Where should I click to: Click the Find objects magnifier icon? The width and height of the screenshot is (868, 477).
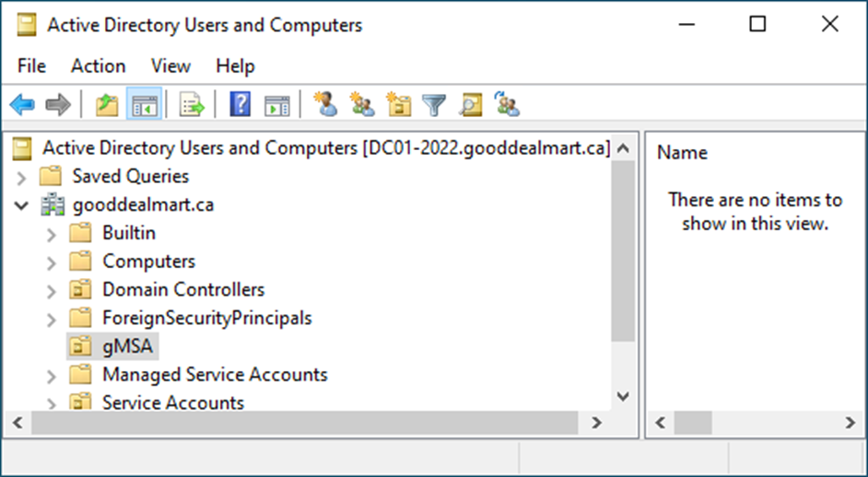[471, 104]
